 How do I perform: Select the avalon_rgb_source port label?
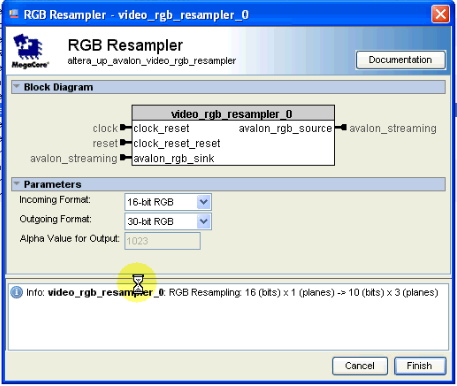(x=285, y=128)
